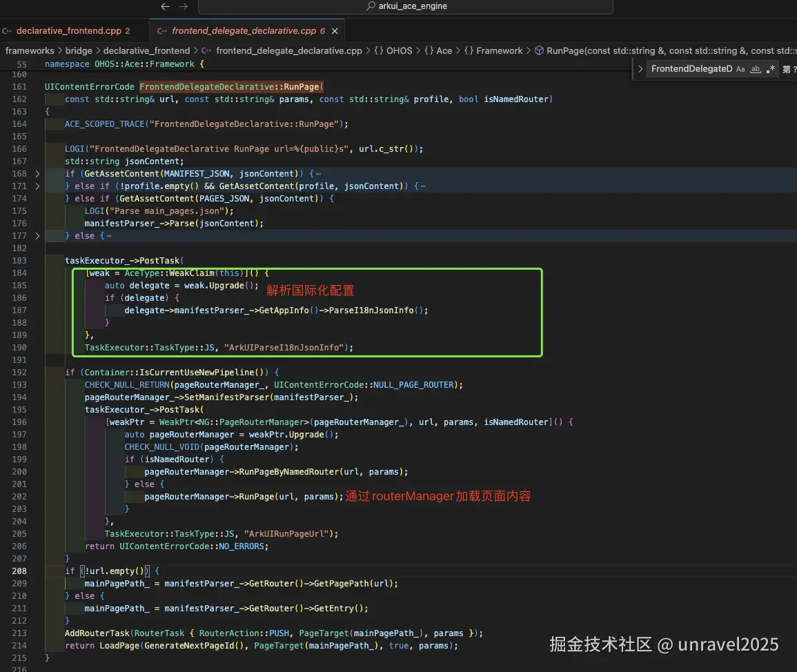Click "ArkUIRunPageUrl" string on line 205
Image resolution: width=797 pixels, height=672 pixels.
coord(286,534)
